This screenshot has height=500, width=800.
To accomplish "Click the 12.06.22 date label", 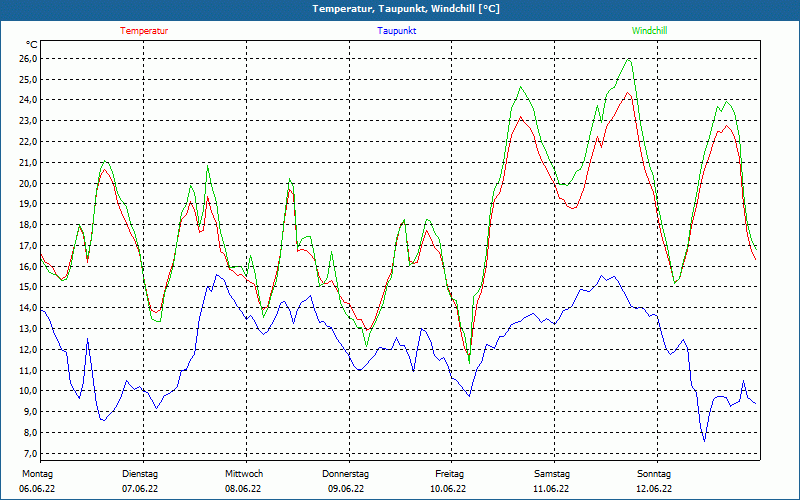I will pyautogui.click(x=654, y=489).
